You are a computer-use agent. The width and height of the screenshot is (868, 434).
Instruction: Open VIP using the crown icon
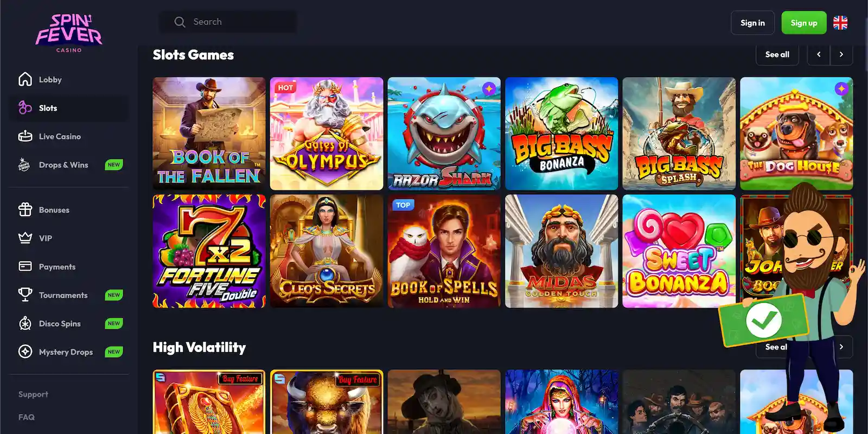(x=25, y=238)
